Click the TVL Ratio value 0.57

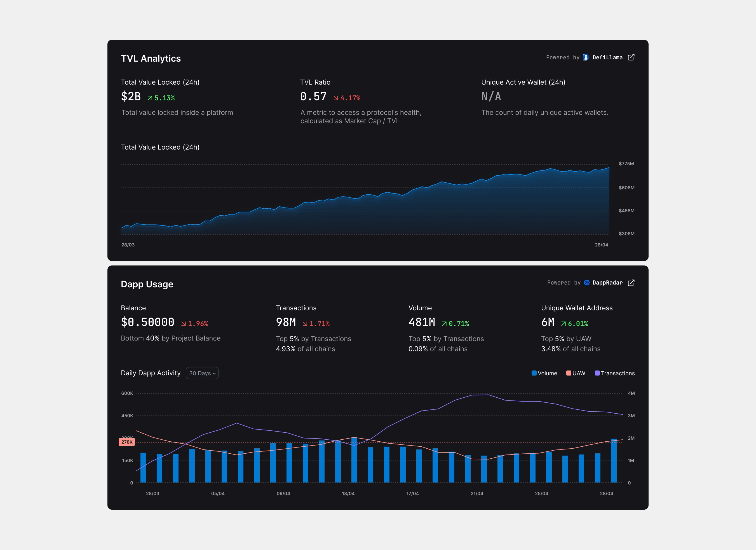tap(313, 97)
